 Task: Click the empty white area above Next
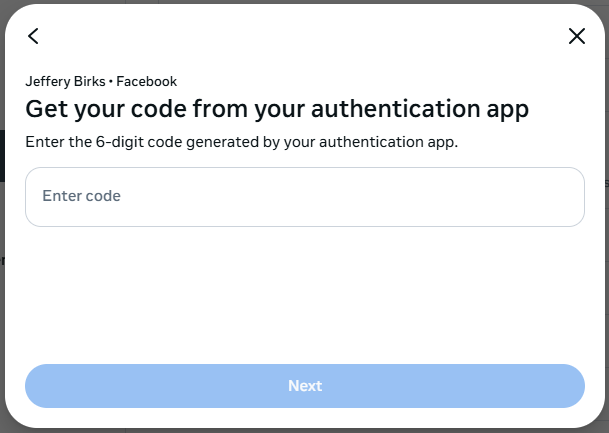click(x=304, y=295)
